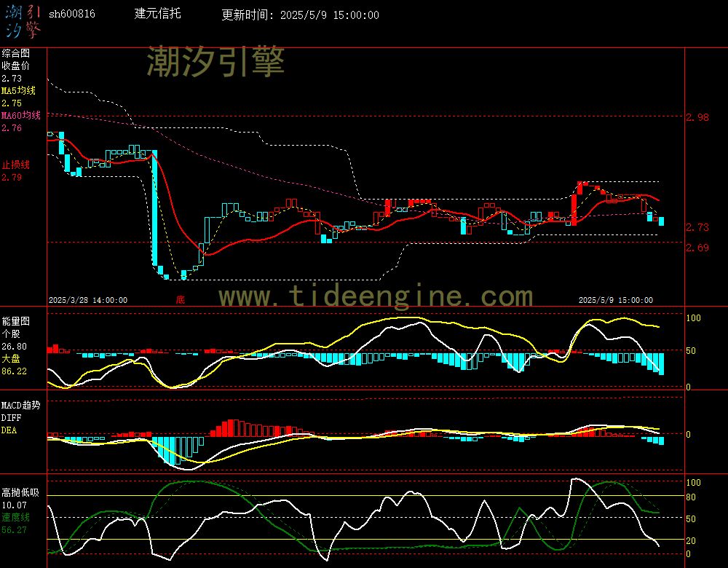The image size is (728, 568).
Task: Click the Tide Engine logo in the top-left corner
Action: click(x=23, y=22)
